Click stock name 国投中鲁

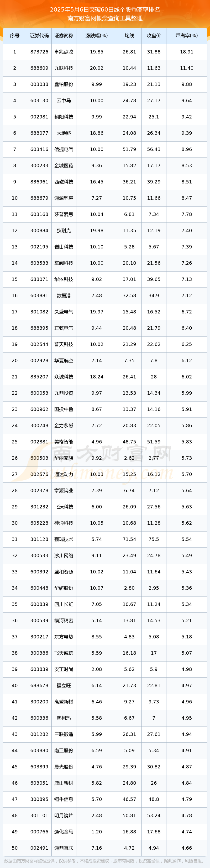(64, 409)
